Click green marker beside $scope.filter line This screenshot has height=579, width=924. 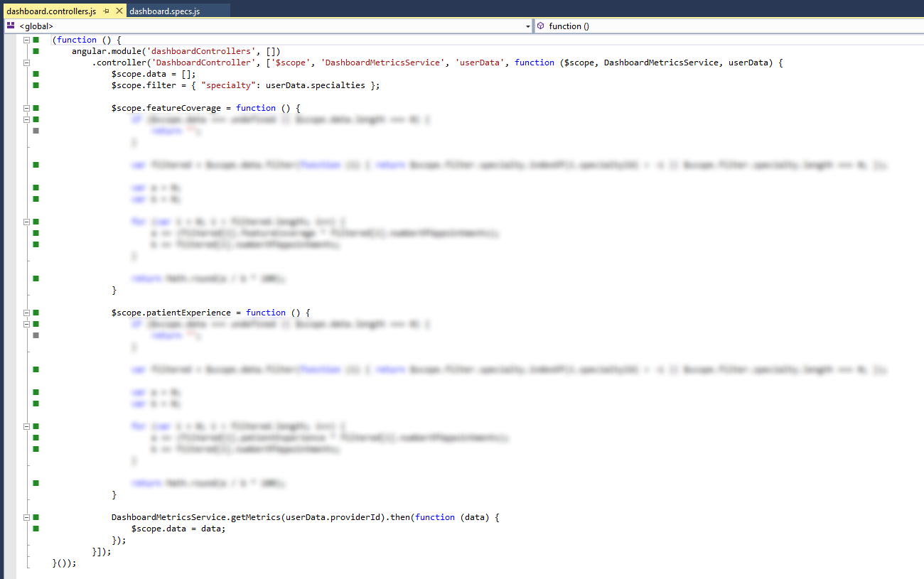tap(36, 85)
